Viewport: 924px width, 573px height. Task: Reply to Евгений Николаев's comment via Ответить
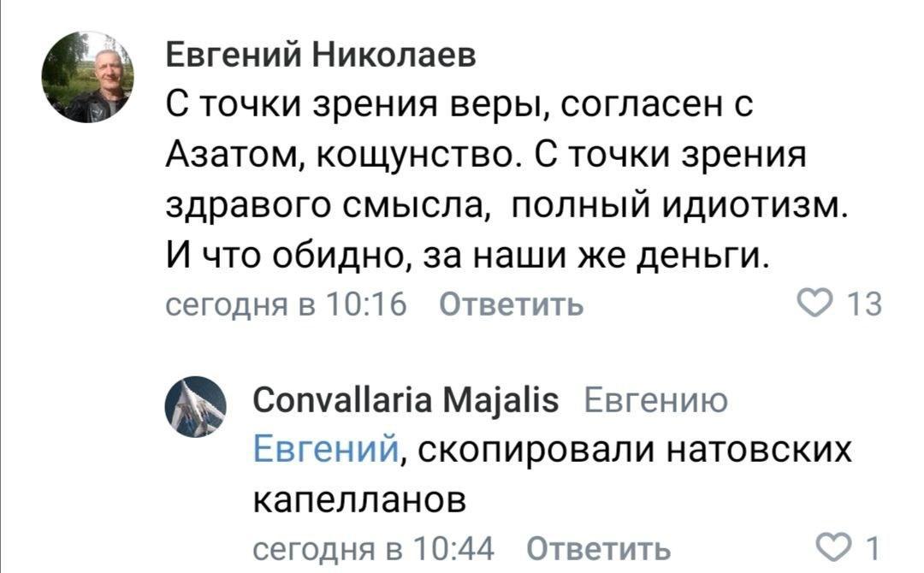click(512, 304)
